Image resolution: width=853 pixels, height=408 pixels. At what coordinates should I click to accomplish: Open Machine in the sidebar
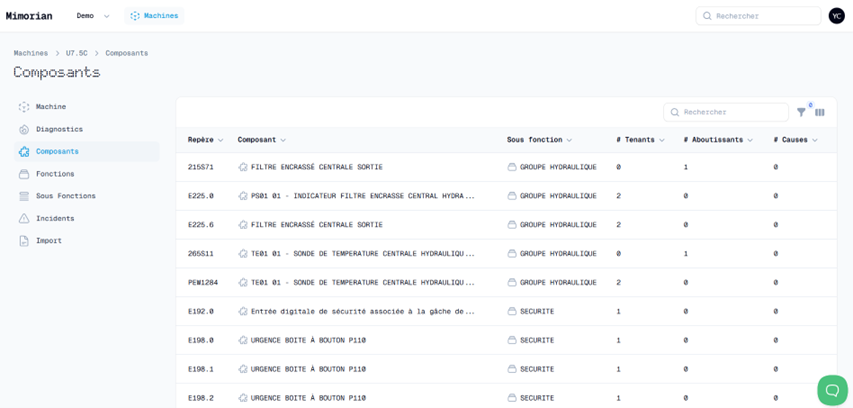87,107
